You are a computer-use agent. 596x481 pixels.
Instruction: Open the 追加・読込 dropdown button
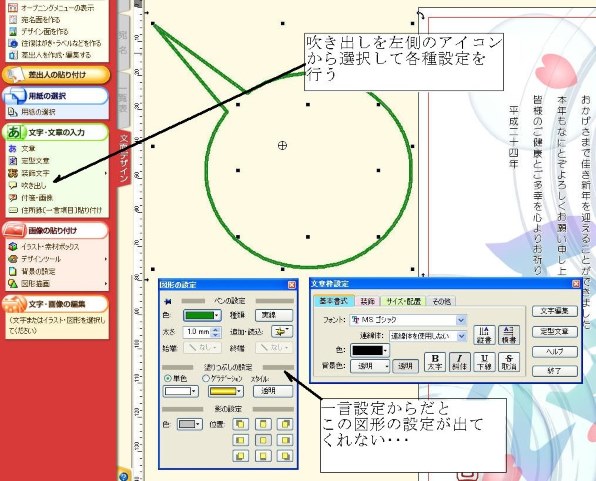(282, 332)
